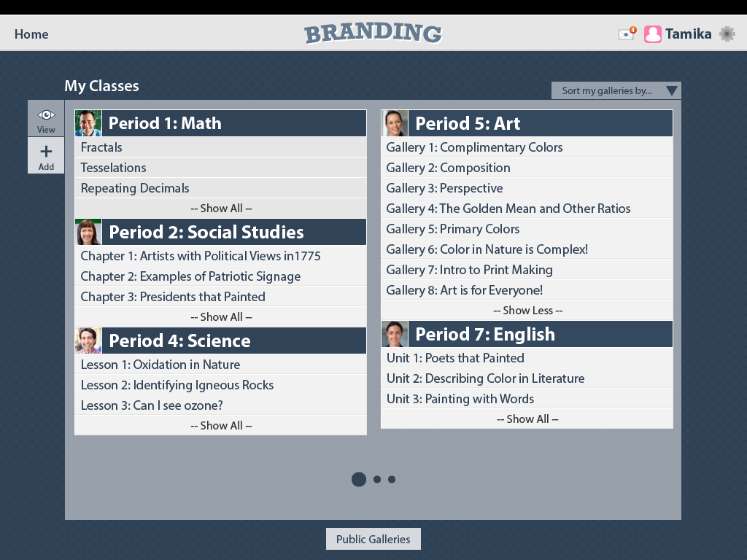Expand Show All under Period 4 Science
Screen dimensions: 747x560
[220, 426]
